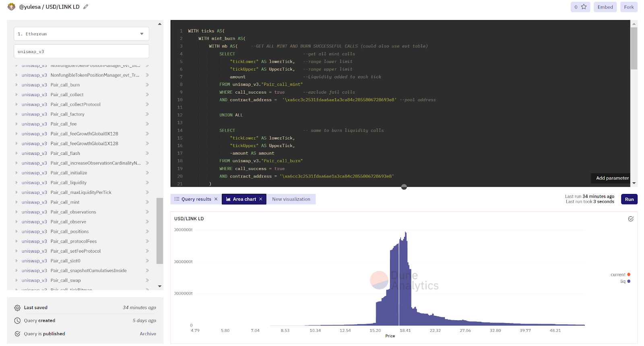Toggle the liq series in legend
Screen dimensions: 644x346
tap(625, 281)
